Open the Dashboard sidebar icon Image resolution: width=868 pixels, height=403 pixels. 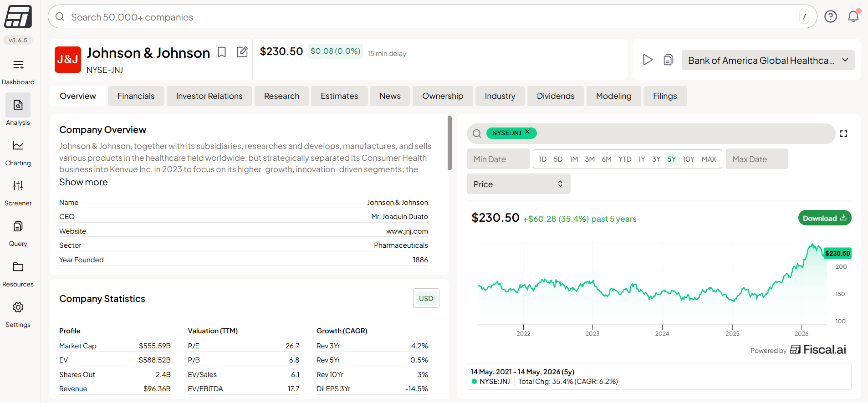[x=18, y=65]
